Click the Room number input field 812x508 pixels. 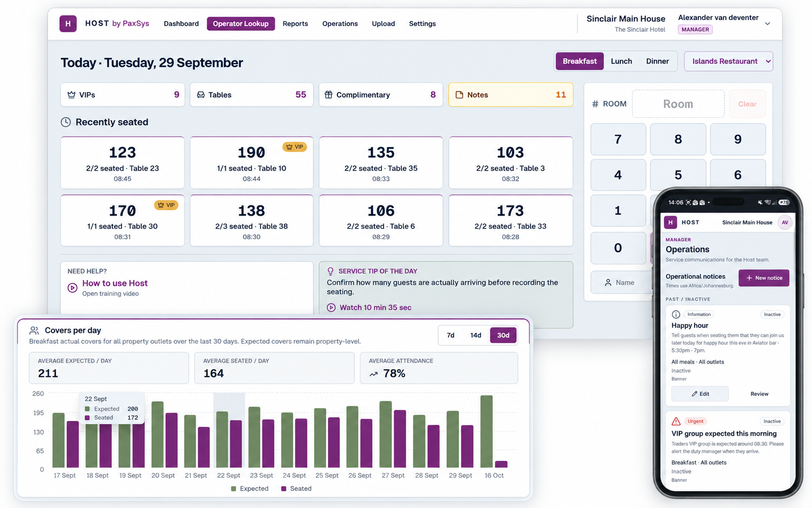pos(678,104)
